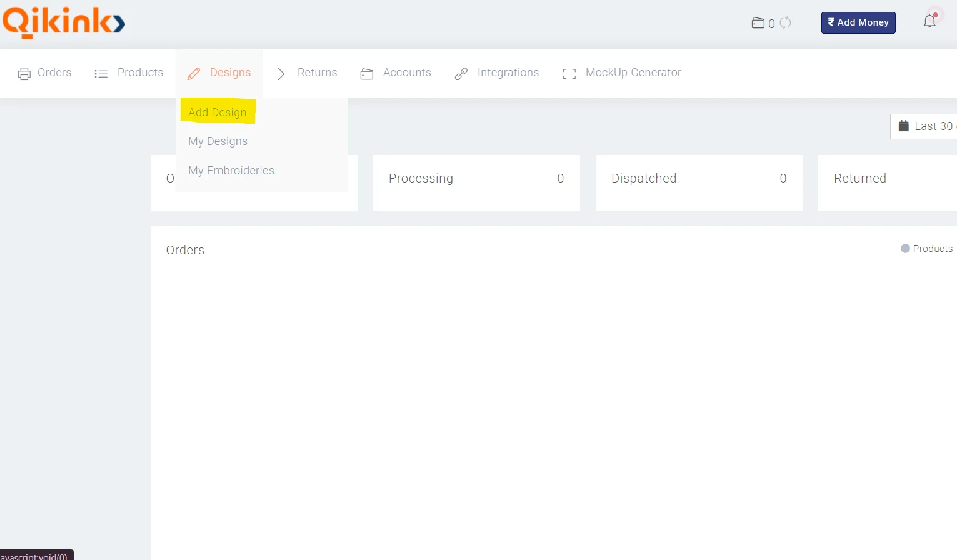Open the Last 30 days date picker
Image resolution: width=957 pixels, height=560 pixels.
pos(925,126)
